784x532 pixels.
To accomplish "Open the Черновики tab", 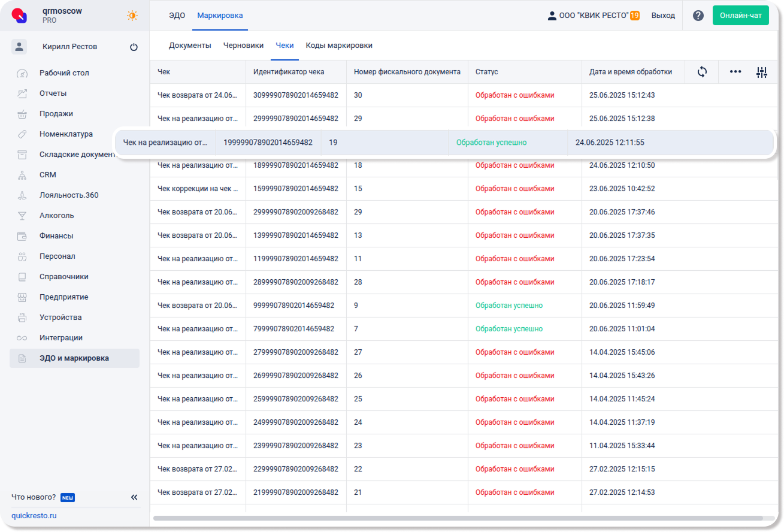I will 243,46.
